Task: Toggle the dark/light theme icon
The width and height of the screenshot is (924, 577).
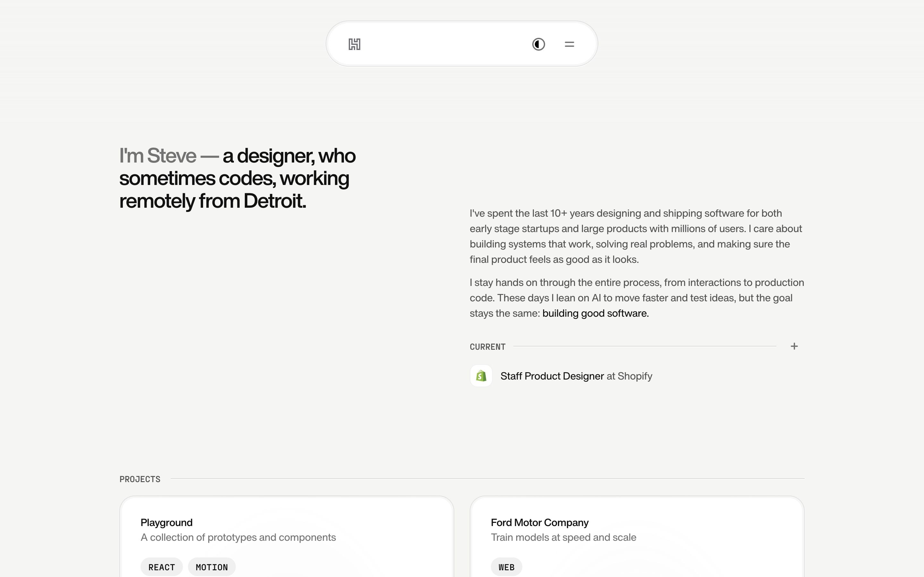Action: pyautogui.click(x=538, y=44)
